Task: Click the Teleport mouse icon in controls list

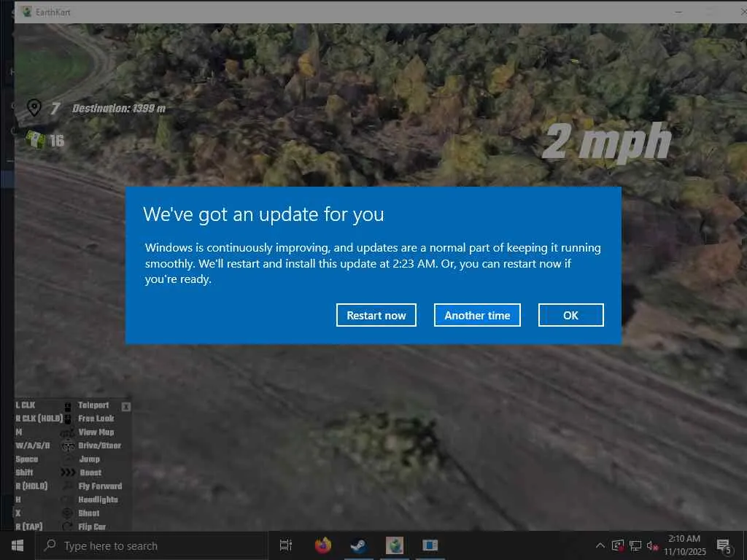Action: [68, 406]
